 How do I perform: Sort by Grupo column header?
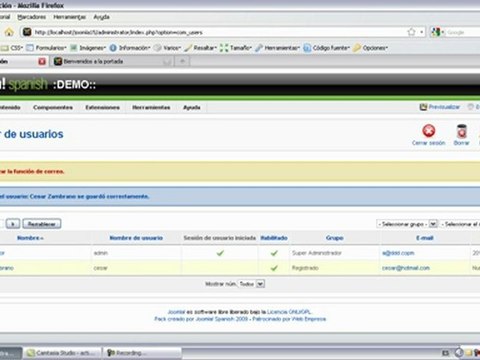click(x=335, y=238)
